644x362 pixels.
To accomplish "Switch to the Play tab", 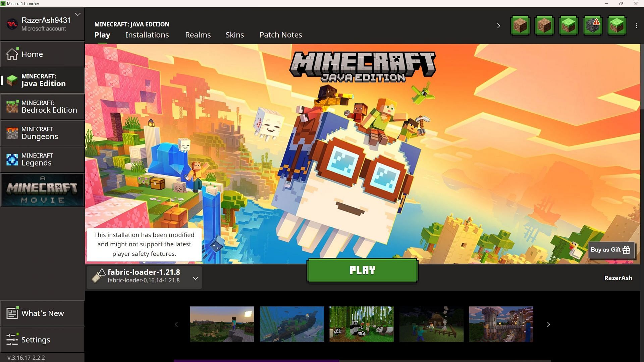I will click(x=102, y=35).
